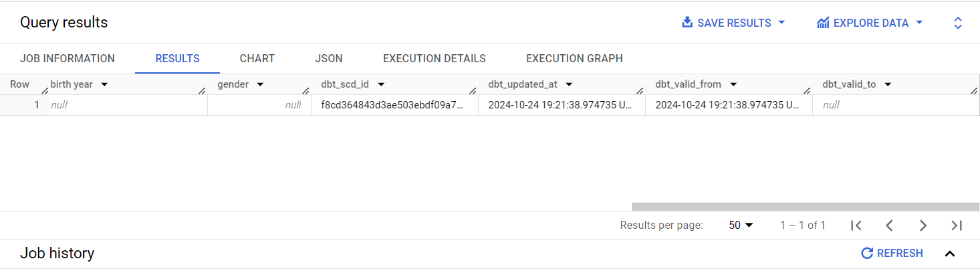Open the Results per page dropdown
The image size is (980, 273).
741,225
